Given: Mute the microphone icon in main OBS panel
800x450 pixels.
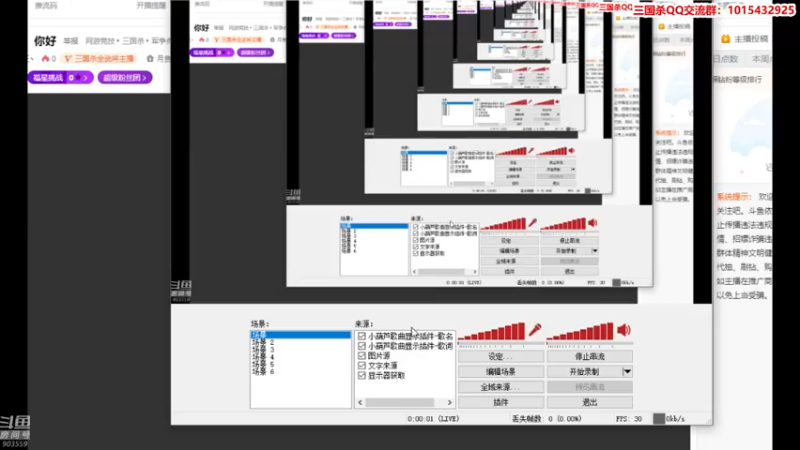Looking at the screenshot, I should pyautogui.click(x=535, y=330).
